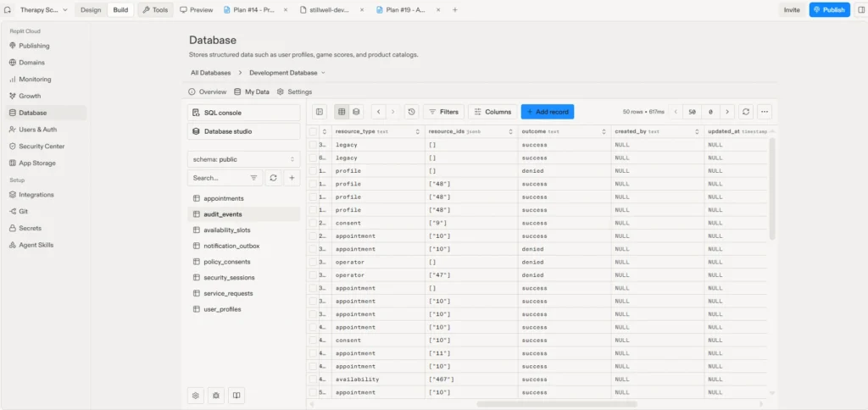Open the Tools tab
868x410 pixels.
[155, 10]
